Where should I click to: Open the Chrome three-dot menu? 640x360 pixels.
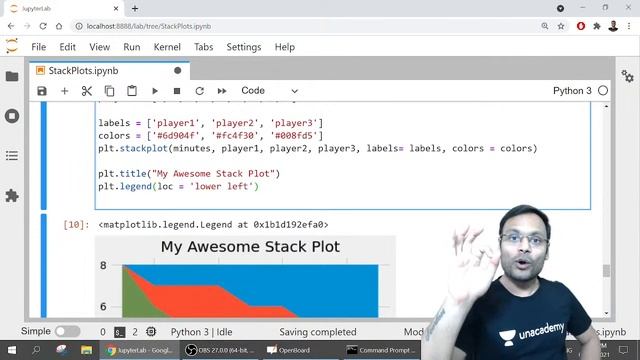(x=629, y=26)
